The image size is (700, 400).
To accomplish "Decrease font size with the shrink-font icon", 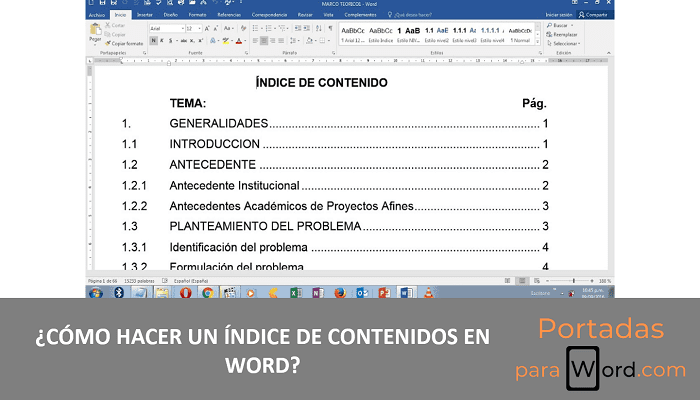I will coord(216,29).
